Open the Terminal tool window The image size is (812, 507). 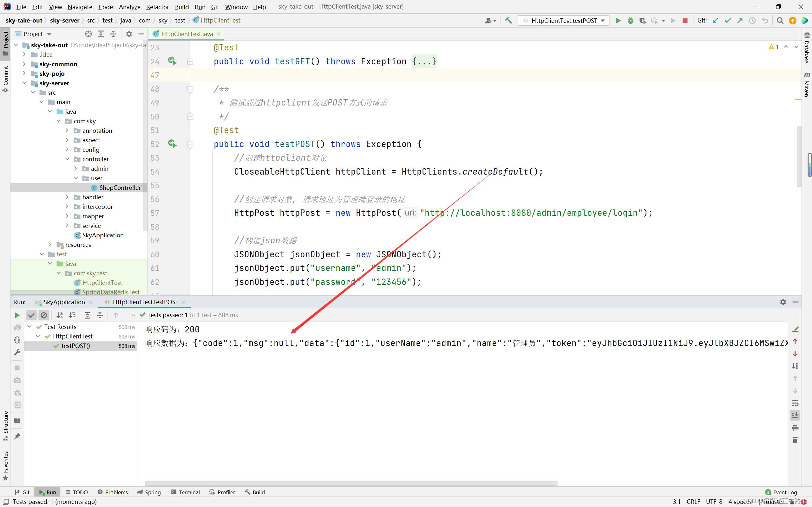point(185,492)
